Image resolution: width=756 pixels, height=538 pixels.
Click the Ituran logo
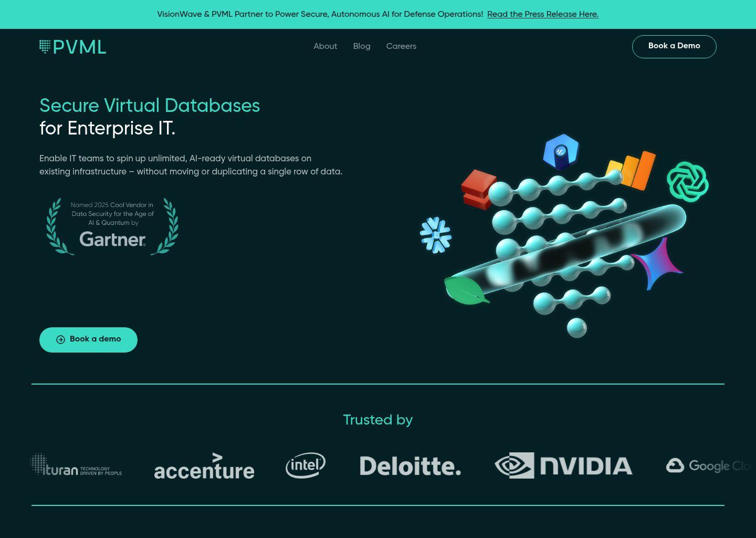[x=76, y=465]
